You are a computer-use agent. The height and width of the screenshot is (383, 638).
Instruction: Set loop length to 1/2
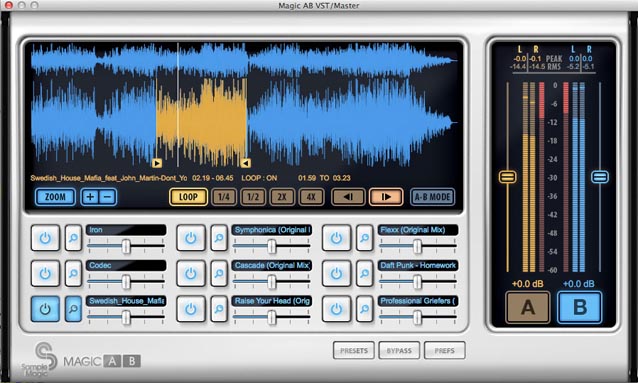click(x=253, y=197)
